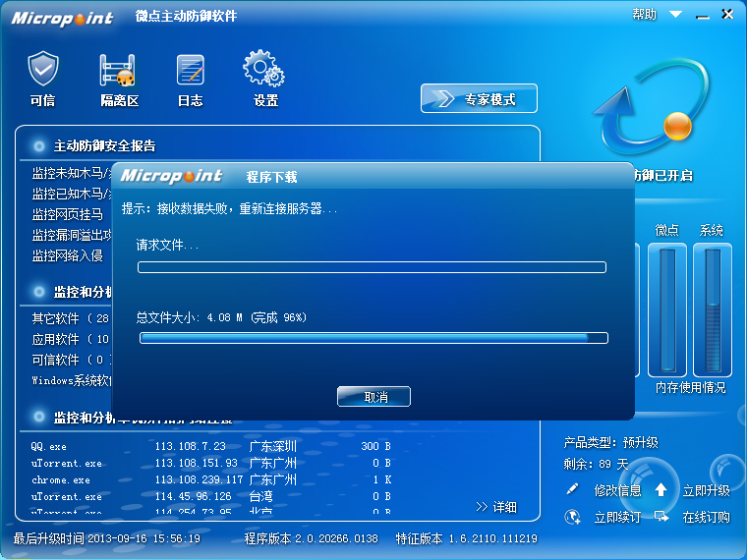Minimize the Micropoint main window
Screen dimensions: 747x560
(703, 16)
